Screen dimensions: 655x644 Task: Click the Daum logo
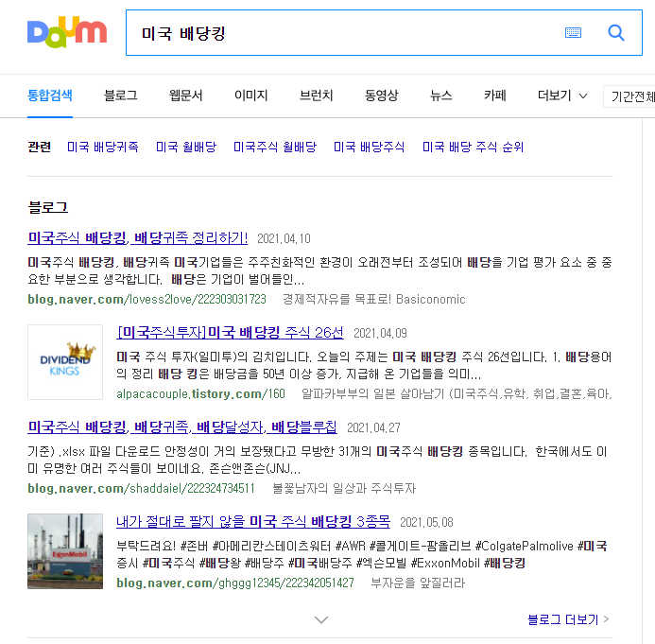click(x=67, y=32)
